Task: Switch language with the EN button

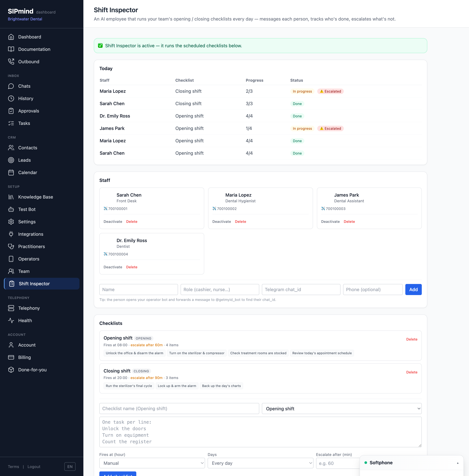Action: click(x=70, y=467)
